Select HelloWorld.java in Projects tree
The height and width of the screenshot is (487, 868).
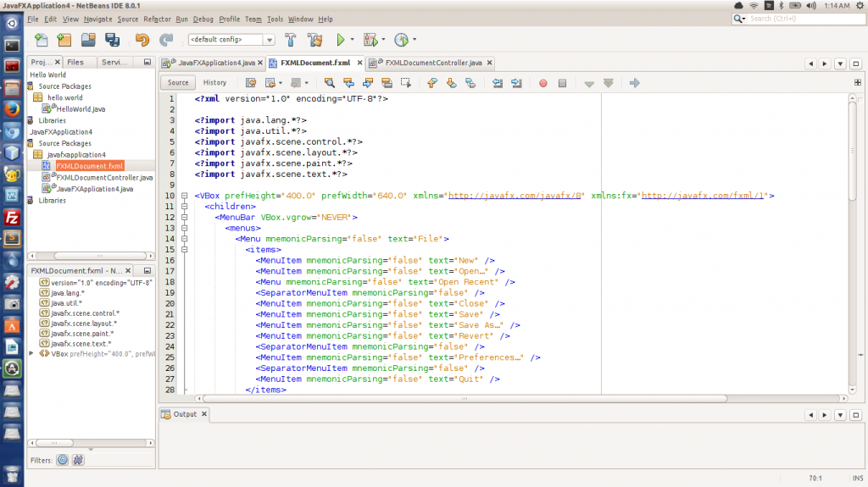[81, 109]
